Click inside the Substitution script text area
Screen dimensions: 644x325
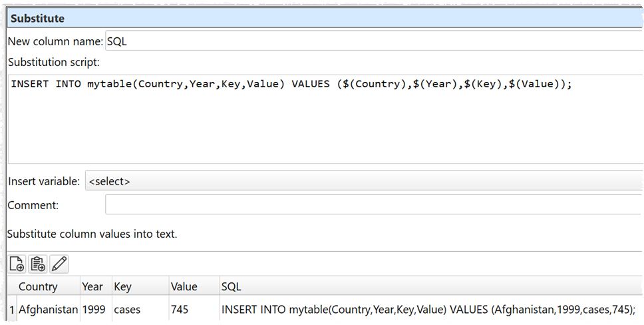[325, 127]
